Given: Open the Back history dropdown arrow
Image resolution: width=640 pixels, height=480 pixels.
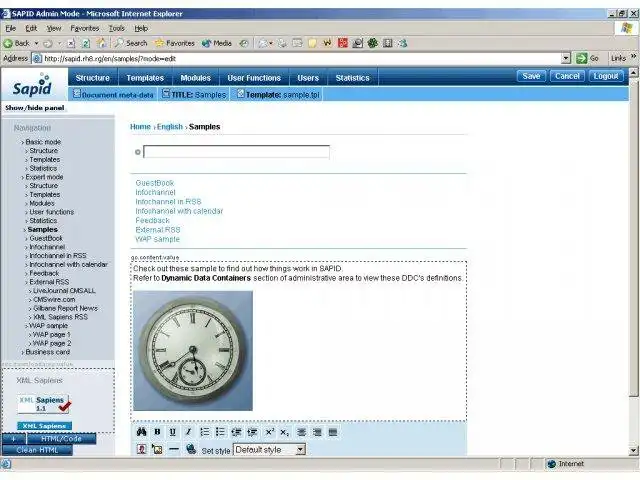Looking at the screenshot, I should [36, 43].
